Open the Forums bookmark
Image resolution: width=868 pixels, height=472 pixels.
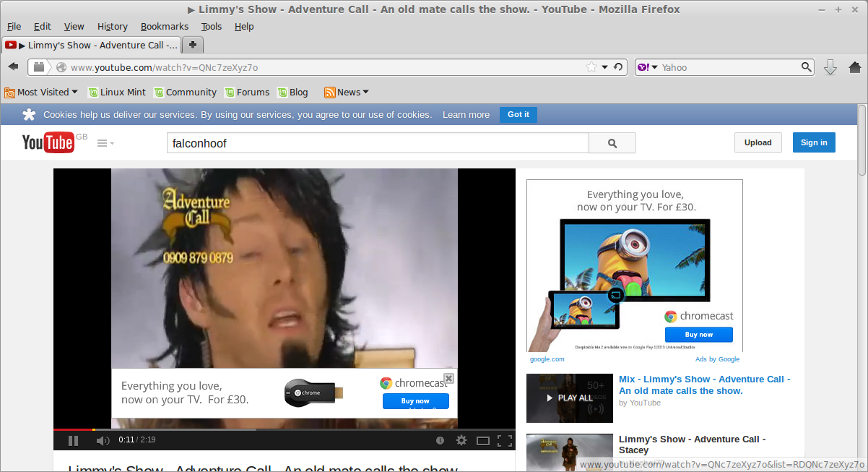(x=247, y=92)
